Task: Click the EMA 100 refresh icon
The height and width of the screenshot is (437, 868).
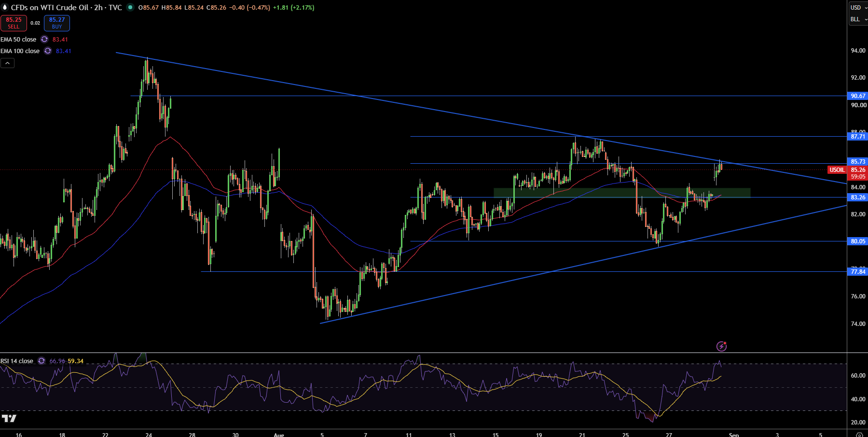Action: tap(48, 51)
